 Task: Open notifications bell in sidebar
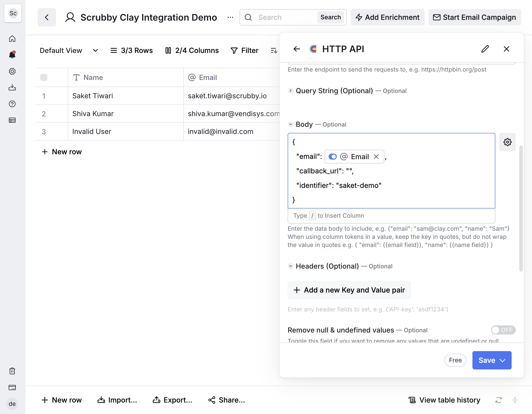pyautogui.click(x=12, y=55)
